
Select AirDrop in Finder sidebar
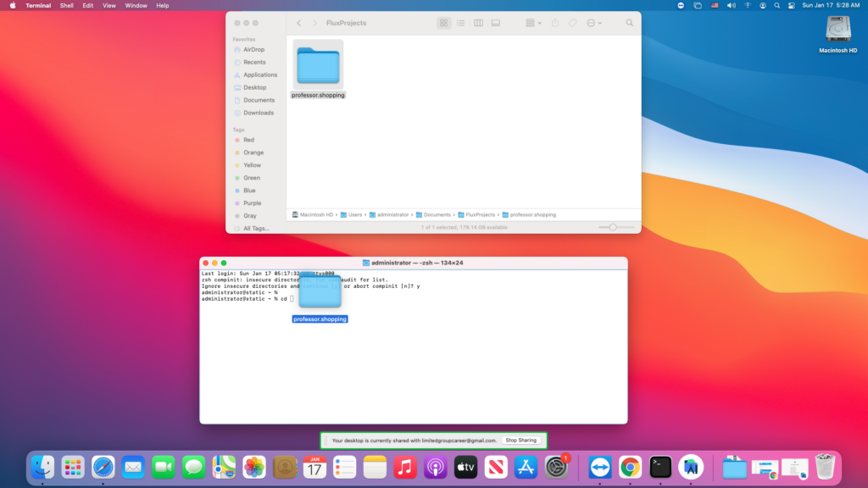point(254,50)
